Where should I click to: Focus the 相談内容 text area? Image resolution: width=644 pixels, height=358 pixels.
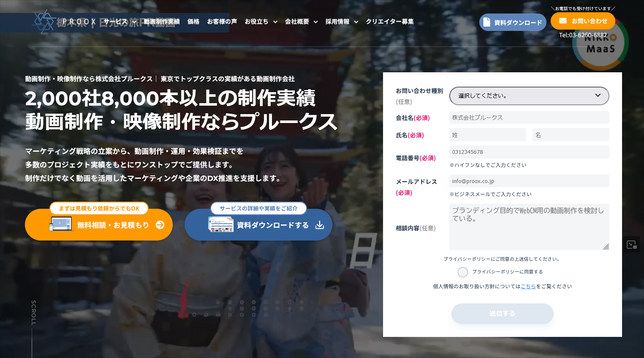click(529, 227)
